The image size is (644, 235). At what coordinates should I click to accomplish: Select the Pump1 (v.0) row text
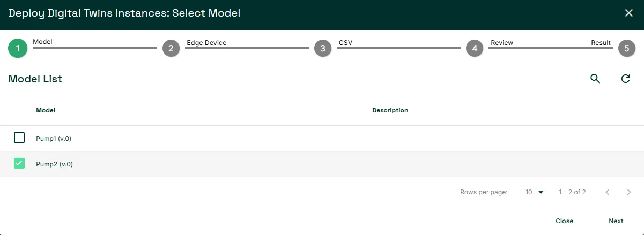click(x=54, y=139)
